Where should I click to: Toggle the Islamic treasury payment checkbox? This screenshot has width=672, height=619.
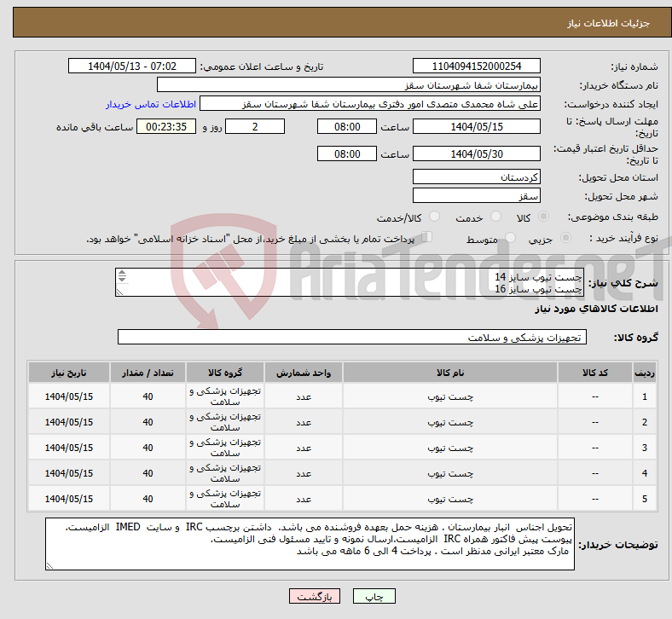(x=427, y=237)
